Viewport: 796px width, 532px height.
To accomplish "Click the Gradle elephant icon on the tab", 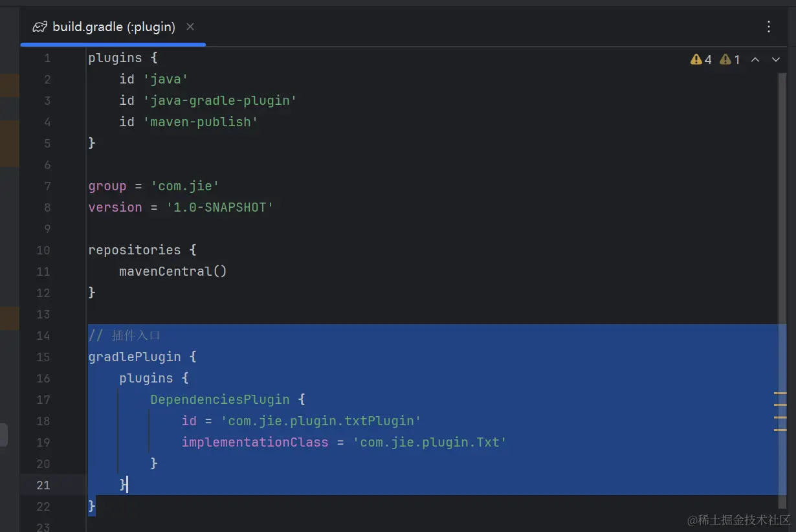I will pyautogui.click(x=40, y=27).
